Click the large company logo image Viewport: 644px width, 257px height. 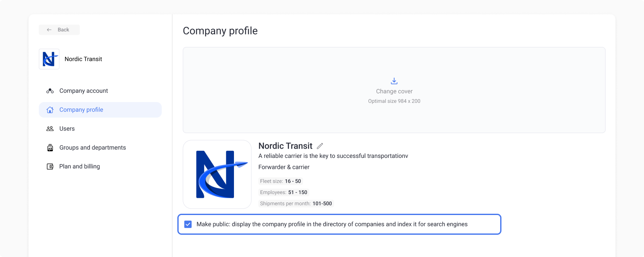point(217,174)
